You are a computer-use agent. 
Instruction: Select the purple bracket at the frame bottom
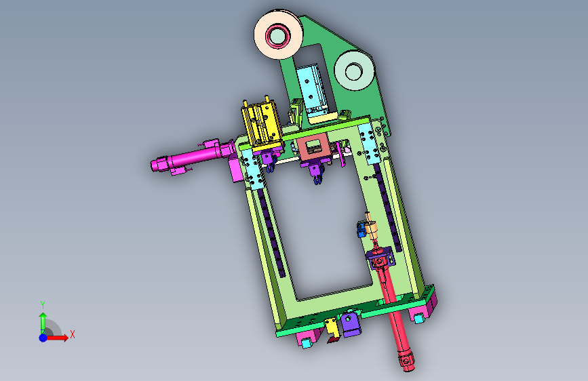[x=350, y=323]
